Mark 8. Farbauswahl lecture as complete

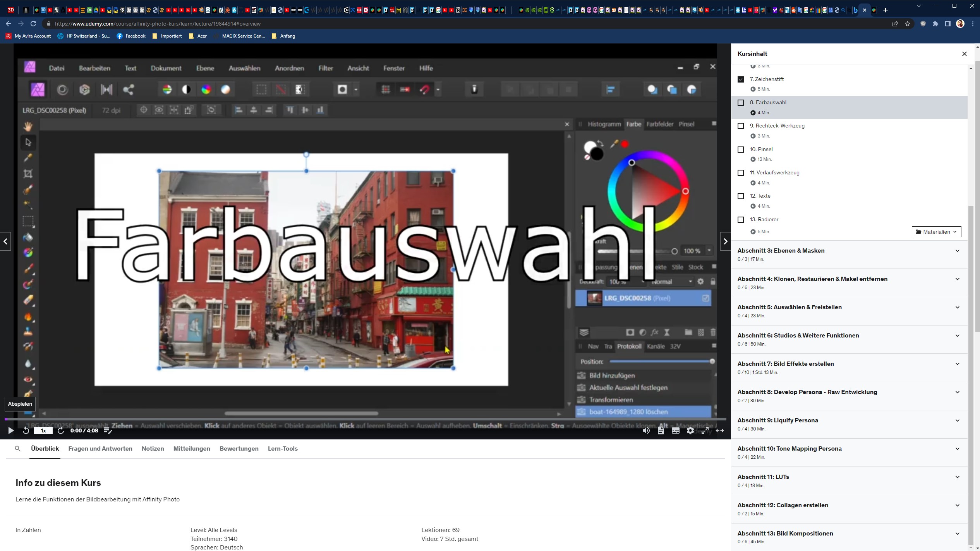pyautogui.click(x=741, y=103)
